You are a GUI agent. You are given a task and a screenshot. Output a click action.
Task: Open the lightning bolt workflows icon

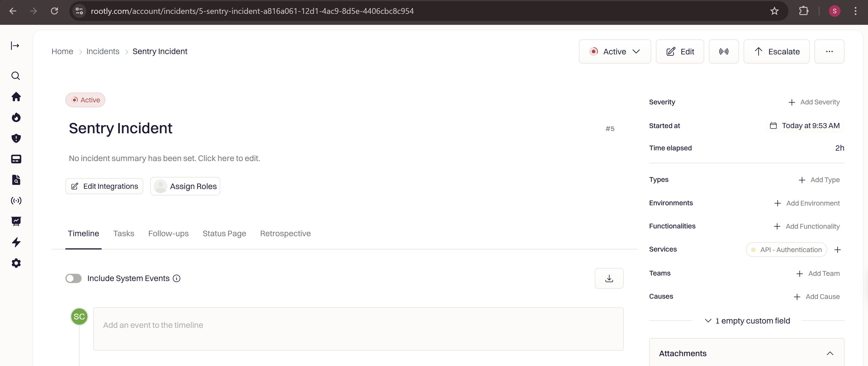pyautogui.click(x=16, y=242)
